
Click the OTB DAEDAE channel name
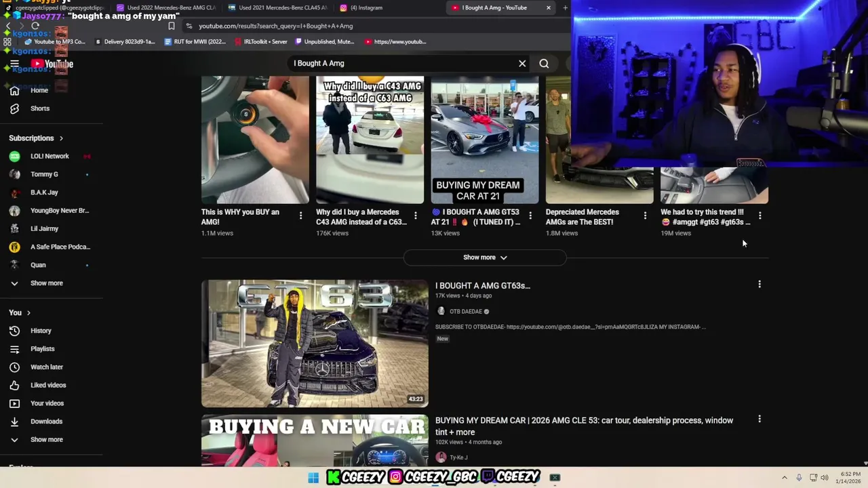[x=465, y=311]
